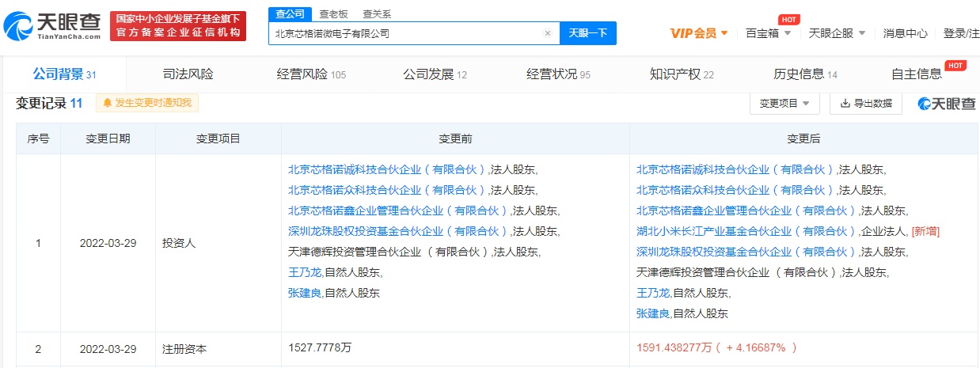Click the download icon on export data
The width and height of the screenshot is (980, 368).
(845, 104)
